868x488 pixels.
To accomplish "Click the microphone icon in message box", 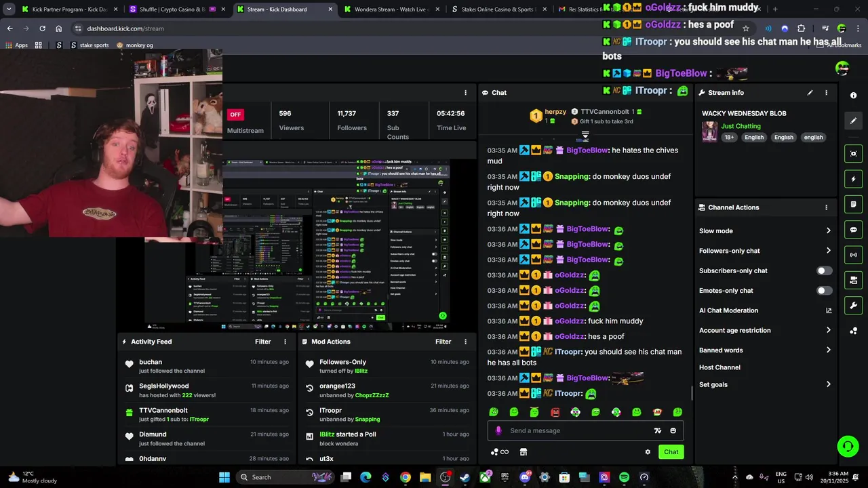I will coord(498,430).
